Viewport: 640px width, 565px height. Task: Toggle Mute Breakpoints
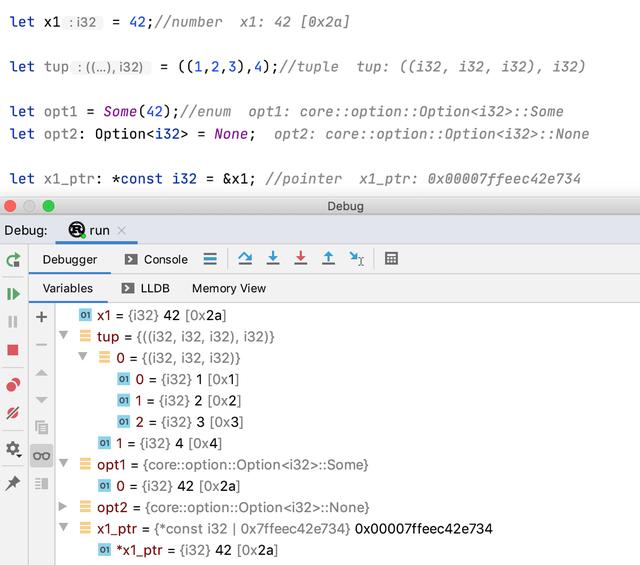[x=13, y=413]
